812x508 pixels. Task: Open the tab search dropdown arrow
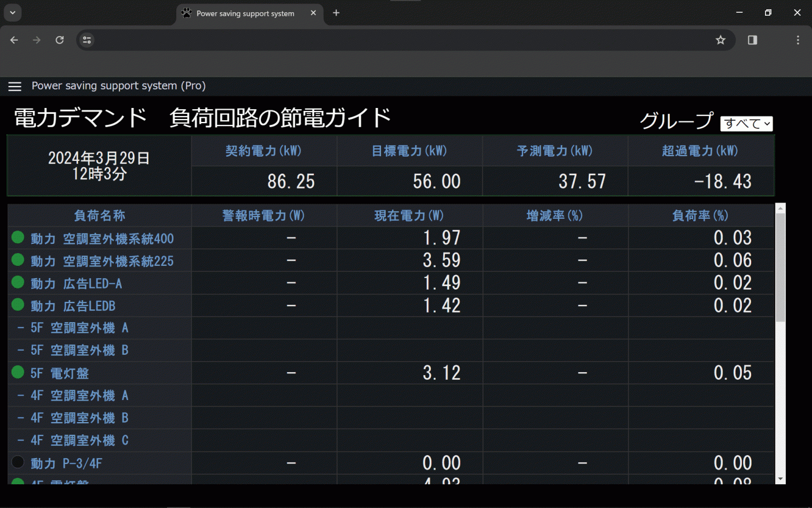pyautogui.click(x=12, y=13)
